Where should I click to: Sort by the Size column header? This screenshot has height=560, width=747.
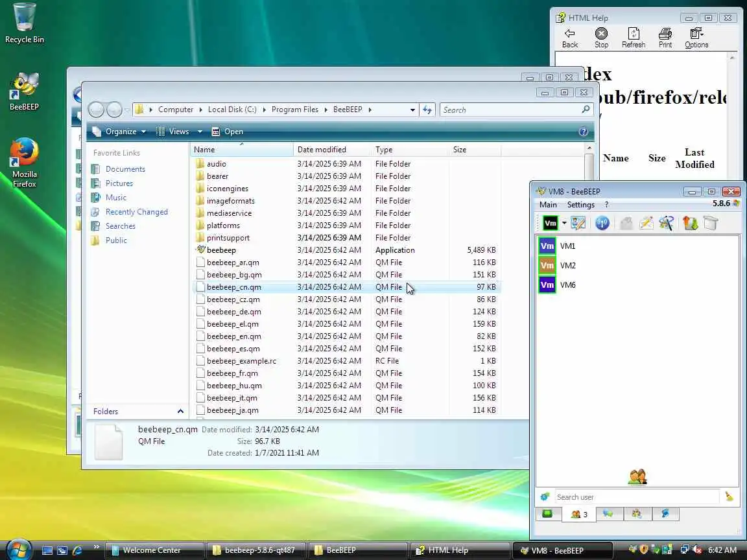475,150
